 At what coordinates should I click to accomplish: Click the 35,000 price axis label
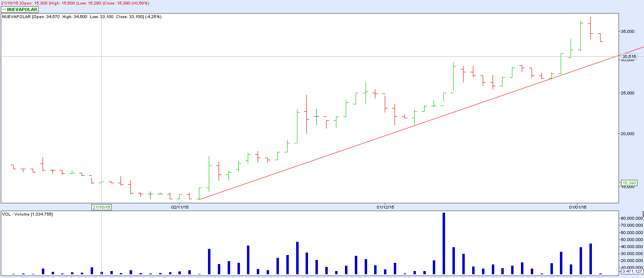click(x=628, y=31)
